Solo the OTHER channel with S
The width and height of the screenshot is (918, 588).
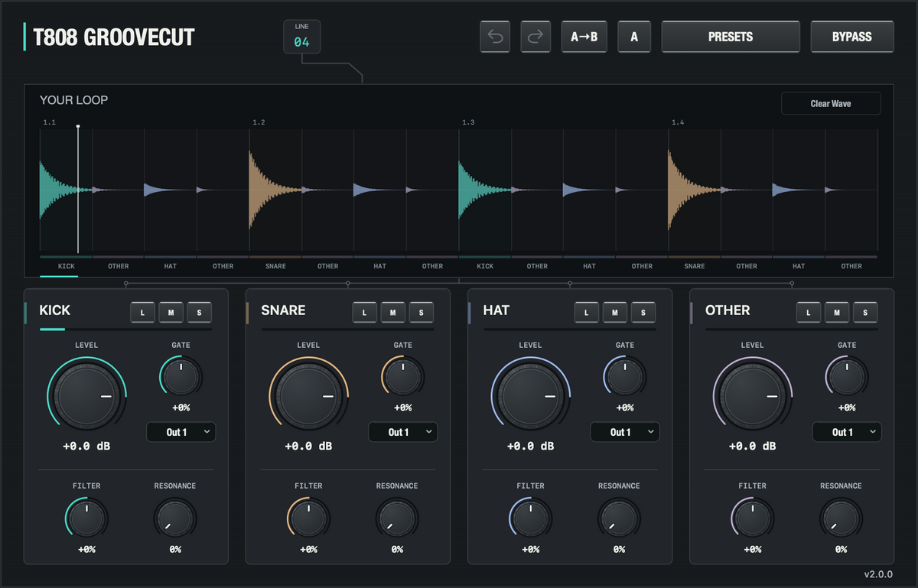tap(865, 311)
